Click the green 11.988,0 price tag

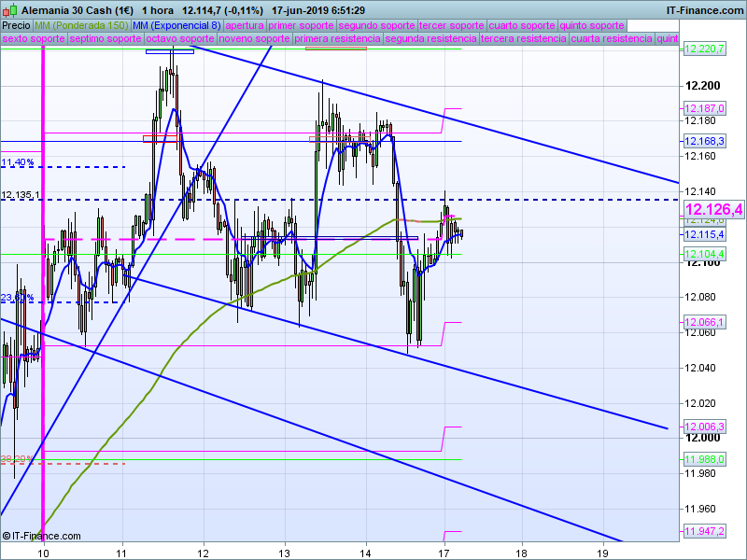pyautogui.click(x=705, y=459)
